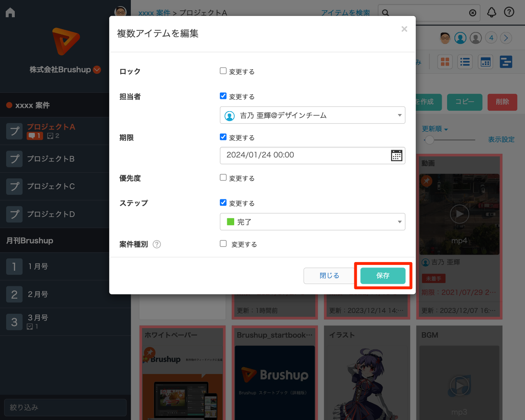Uncheck 変更する for 担当者
This screenshot has width=525, height=420.
(x=223, y=96)
